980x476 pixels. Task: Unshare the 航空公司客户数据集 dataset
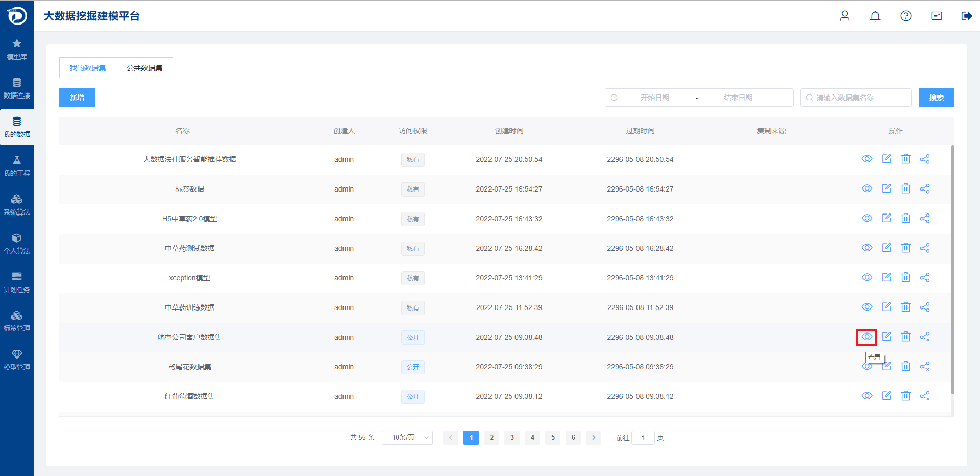pyautogui.click(x=925, y=337)
